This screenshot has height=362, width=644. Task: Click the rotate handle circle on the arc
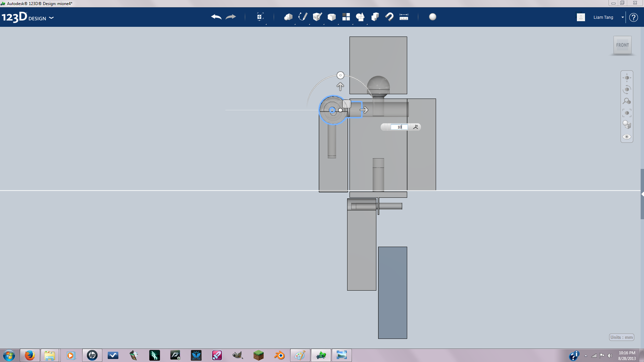340,75
